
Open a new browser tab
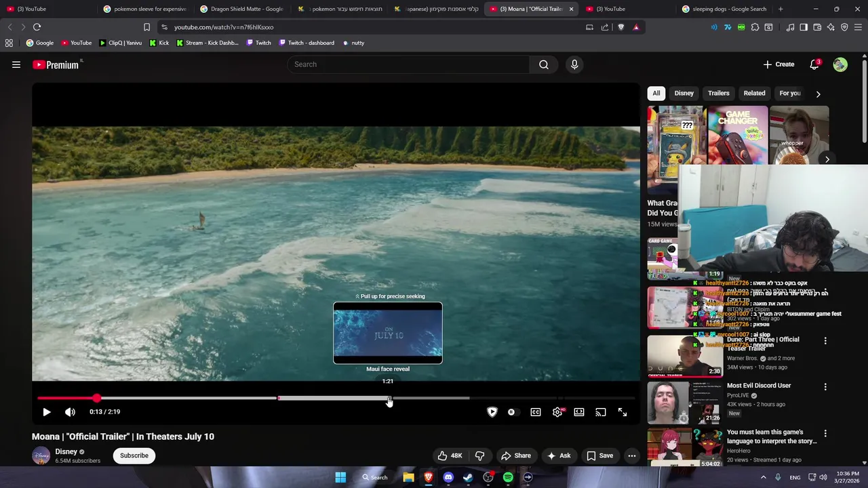(x=781, y=9)
